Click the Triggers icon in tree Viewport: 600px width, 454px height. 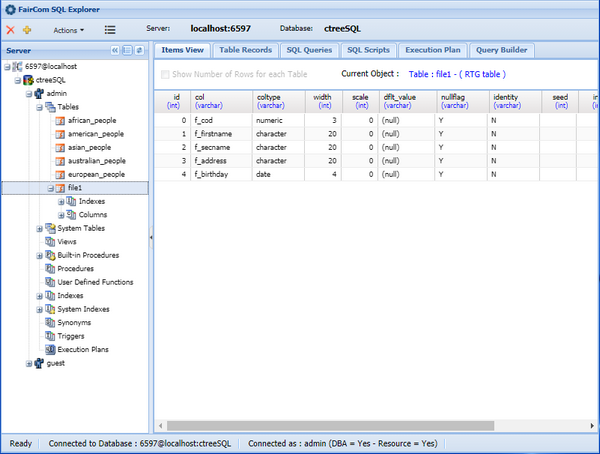50,336
